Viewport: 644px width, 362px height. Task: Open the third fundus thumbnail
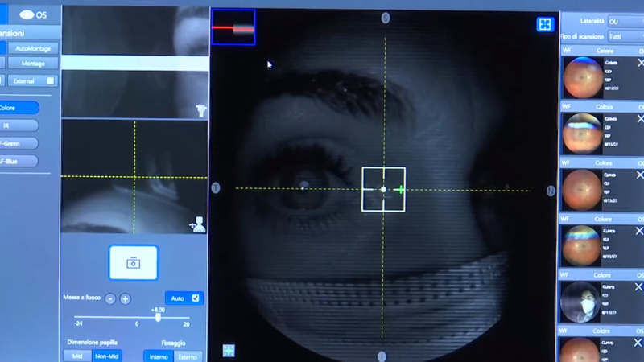(581, 190)
